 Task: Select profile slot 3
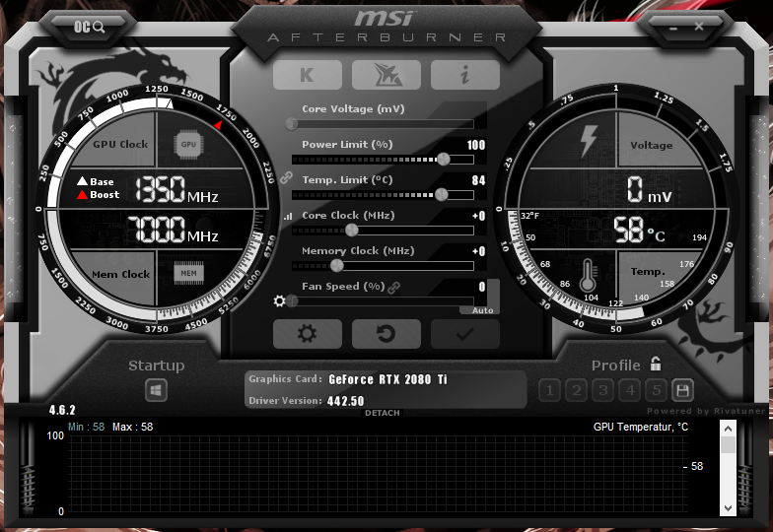click(x=603, y=391)
